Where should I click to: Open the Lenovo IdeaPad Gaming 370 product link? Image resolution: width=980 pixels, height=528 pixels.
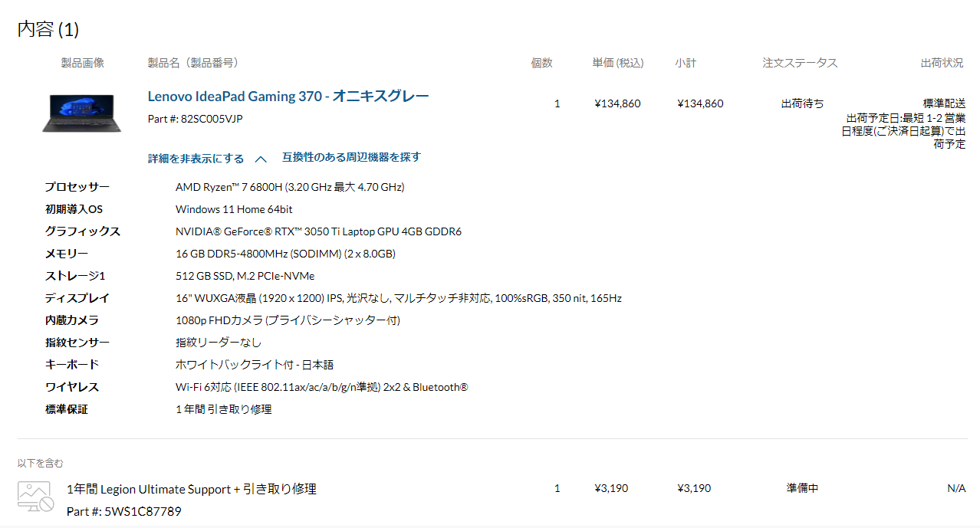point(288,97)
